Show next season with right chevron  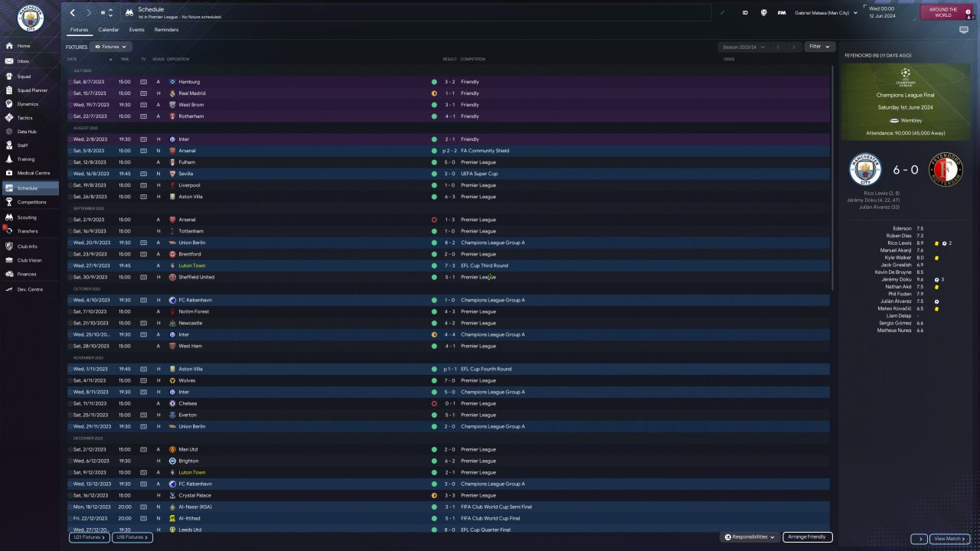tap(793, 47)
